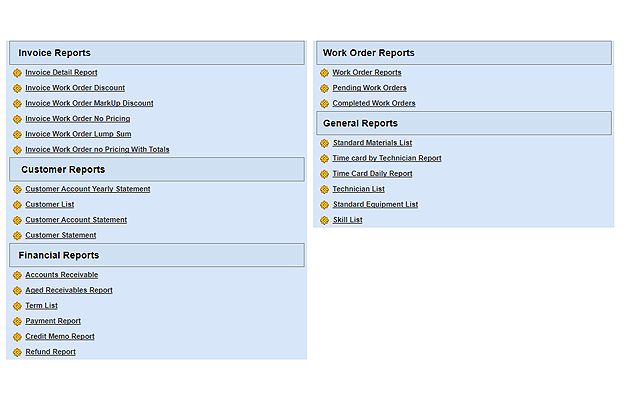Open the Aged Receivables Report
The height and width of the screenshot is (414, 624).
pyautogui.click(x=69, y=290)
